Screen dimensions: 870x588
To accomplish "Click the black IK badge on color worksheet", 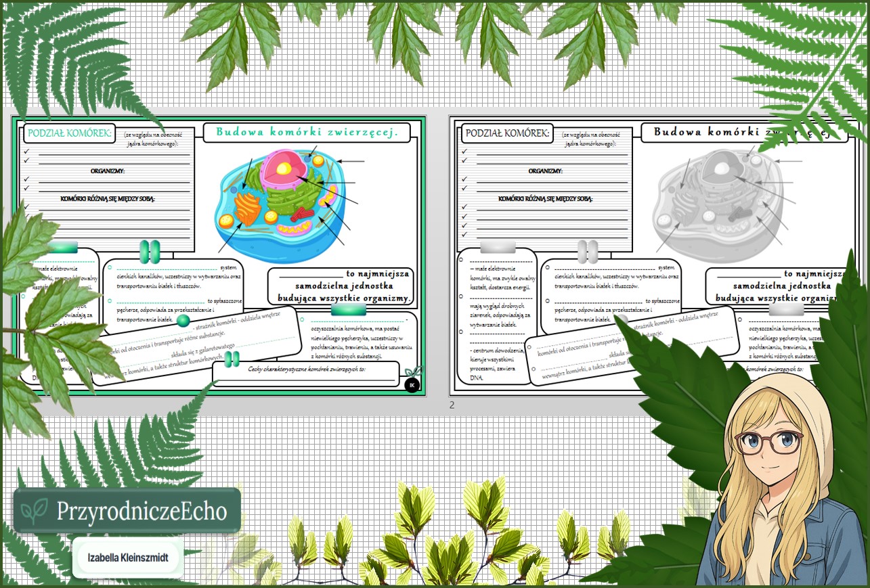I will pos(412,385).
